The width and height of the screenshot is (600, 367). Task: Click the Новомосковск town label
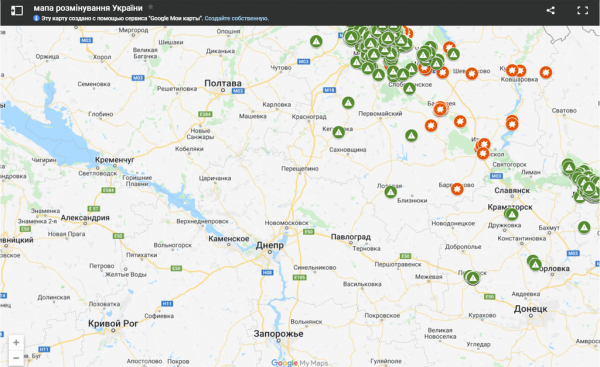click(x=287, y=222)
